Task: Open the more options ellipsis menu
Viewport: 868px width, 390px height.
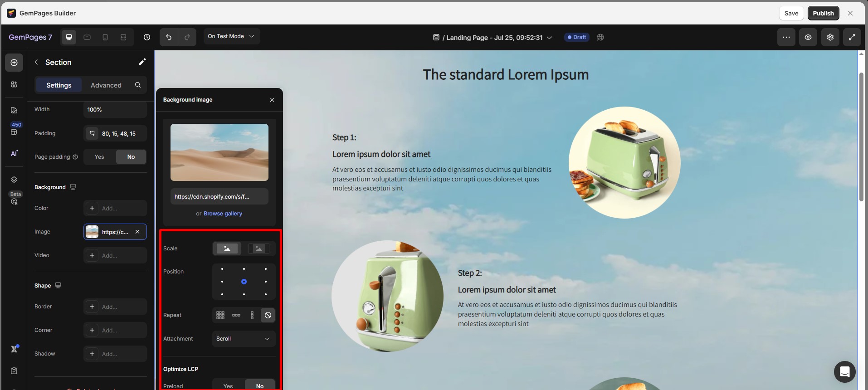Action: click(x=786, y=37)
